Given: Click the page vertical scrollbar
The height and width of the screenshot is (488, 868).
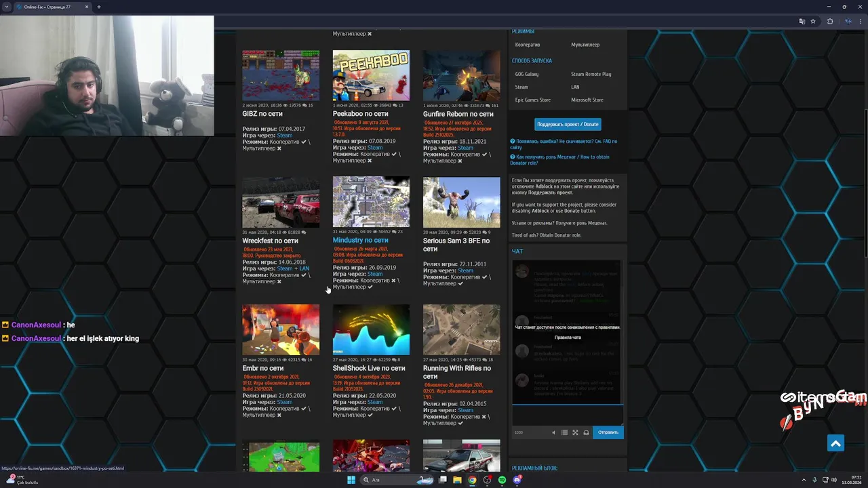Looking at the screenshot, I should [865, 183].
